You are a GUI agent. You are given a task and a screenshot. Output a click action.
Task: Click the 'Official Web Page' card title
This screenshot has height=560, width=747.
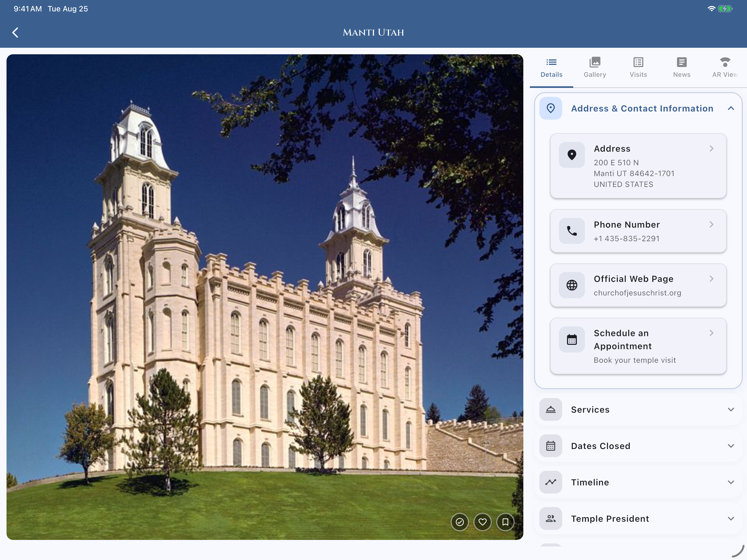tap(634, 279)
